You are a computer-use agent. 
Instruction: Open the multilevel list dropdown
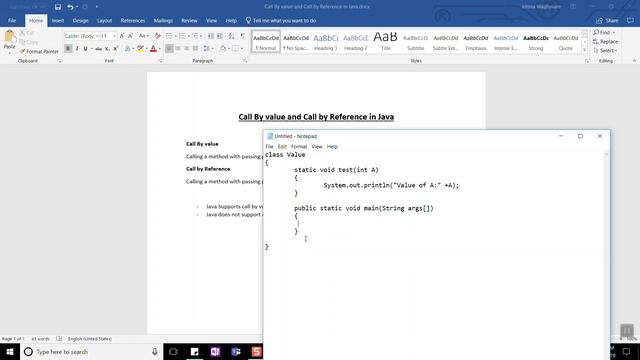click(x=201, y=36)
